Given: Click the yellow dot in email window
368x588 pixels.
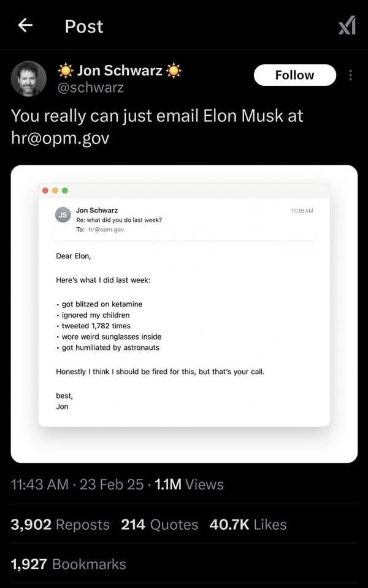Looking at the screenshot, I should (55, 190).
